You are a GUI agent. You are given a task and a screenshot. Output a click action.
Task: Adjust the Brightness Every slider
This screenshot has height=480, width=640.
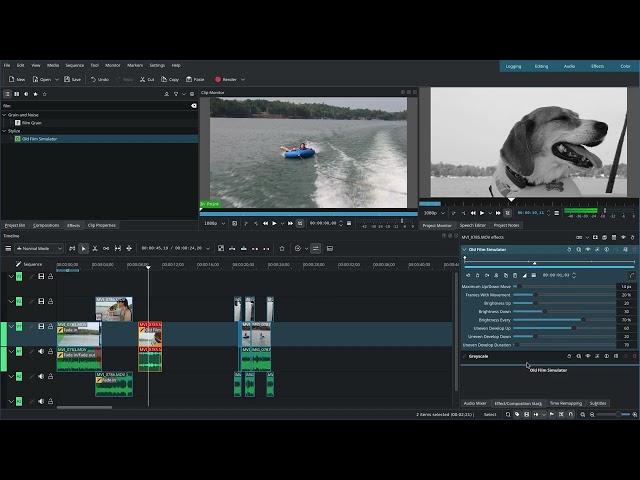pyautogui.click(x=564, y=320)
